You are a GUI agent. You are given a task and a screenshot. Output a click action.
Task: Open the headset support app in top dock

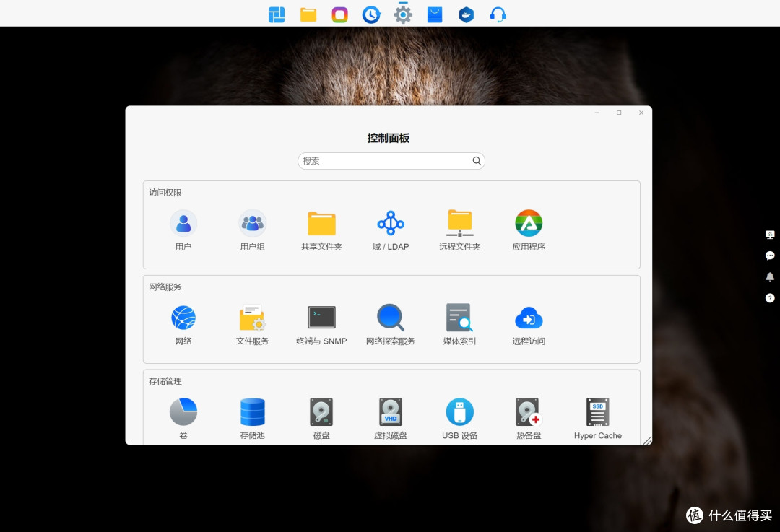[498, 14]
